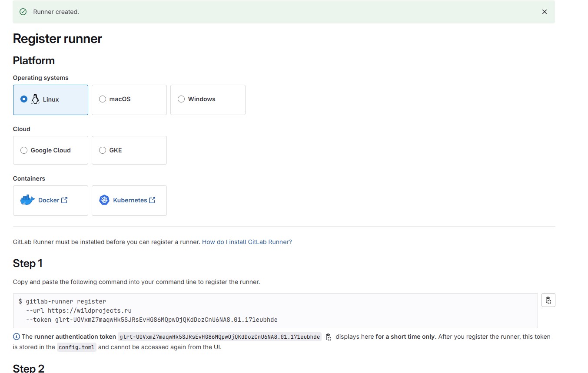588x373 pixels.
Task: Click the Register runner heading
Action: click(57, 39)
